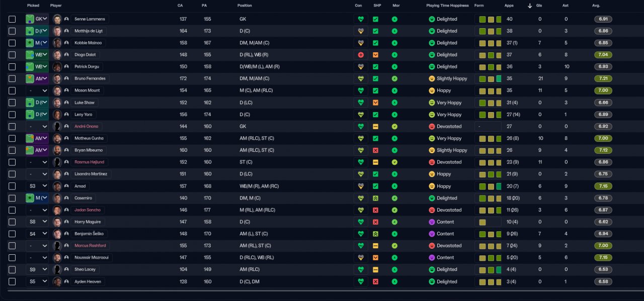
Task: Check the box next to Lisandro Martínez
Action: 12,174
